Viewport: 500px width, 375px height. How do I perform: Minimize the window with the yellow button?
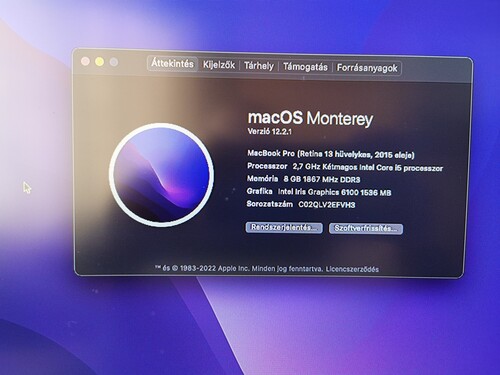(99, 62)
